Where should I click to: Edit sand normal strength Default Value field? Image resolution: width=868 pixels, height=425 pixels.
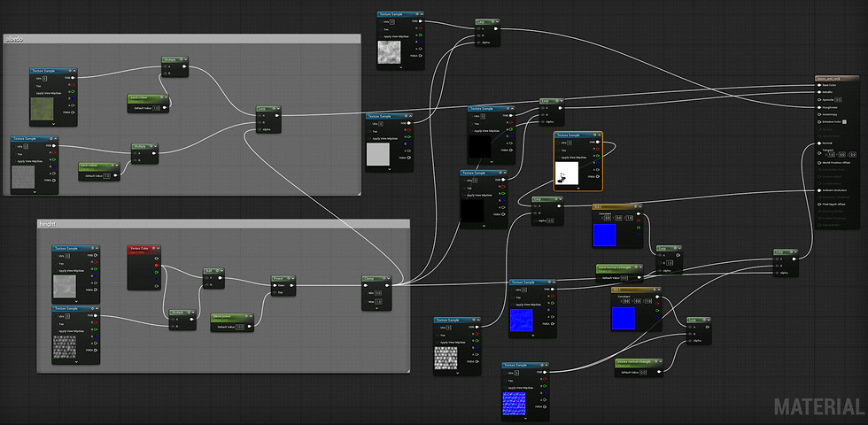coord(624,278)
